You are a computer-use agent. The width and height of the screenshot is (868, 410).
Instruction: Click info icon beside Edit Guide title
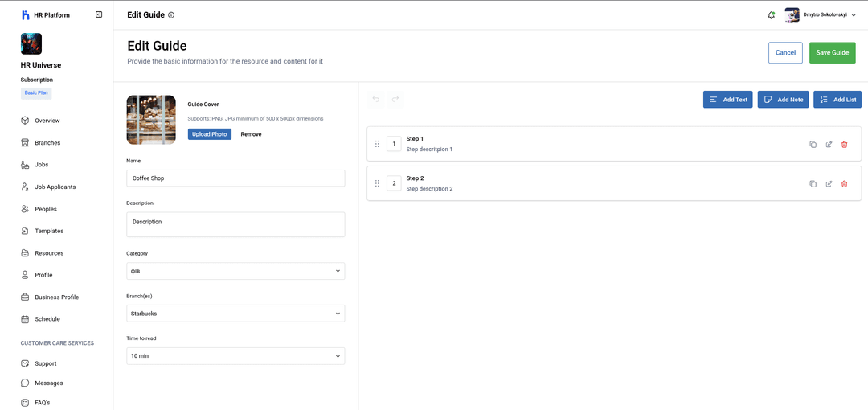[x=171, y=15]
